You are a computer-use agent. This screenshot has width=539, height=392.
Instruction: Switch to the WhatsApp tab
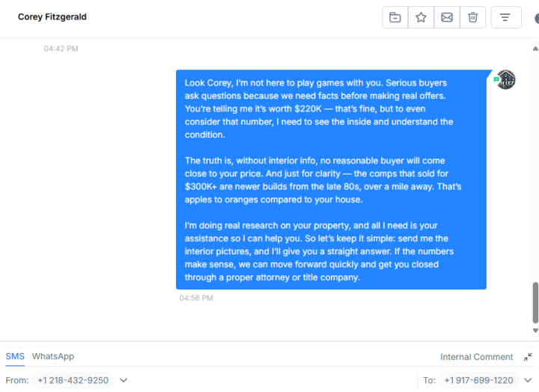[53, 356]
